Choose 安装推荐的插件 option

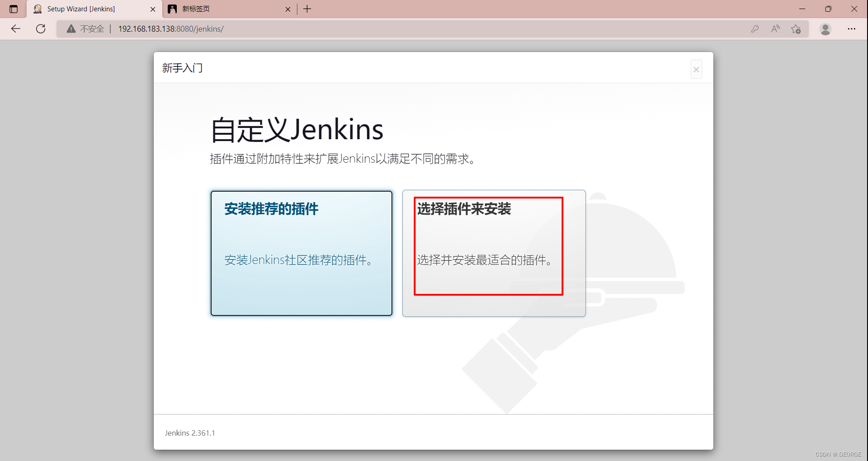[x=302, y=253]
